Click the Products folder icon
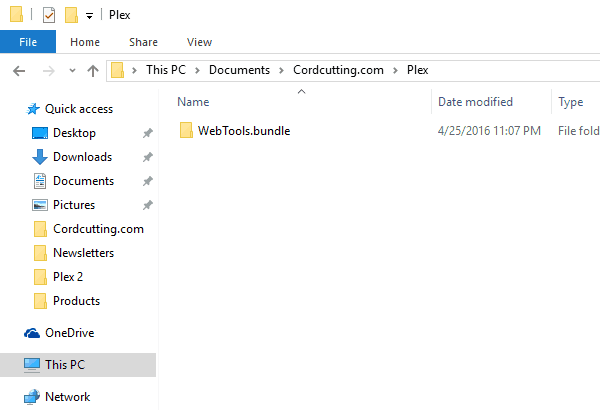 tap(40, 301)
